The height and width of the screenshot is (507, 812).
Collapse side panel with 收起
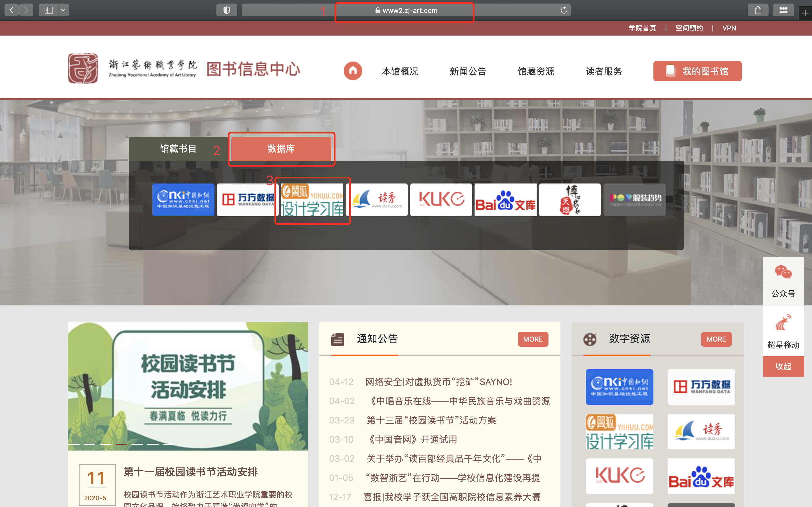pos(783,366)
